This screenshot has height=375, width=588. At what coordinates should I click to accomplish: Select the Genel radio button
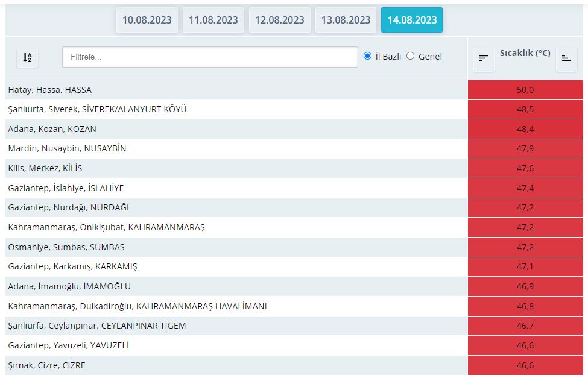[x=411, y=56]
